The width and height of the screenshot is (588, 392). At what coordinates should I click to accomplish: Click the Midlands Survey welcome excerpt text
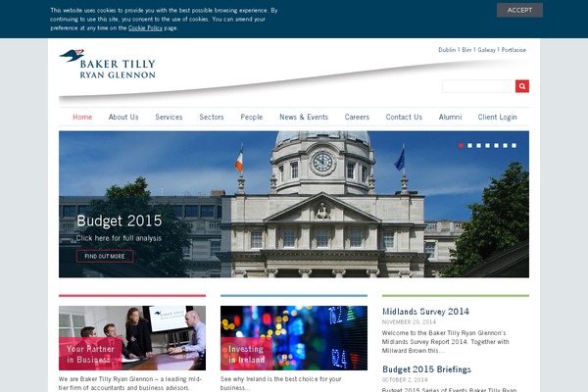pos(446,342)
